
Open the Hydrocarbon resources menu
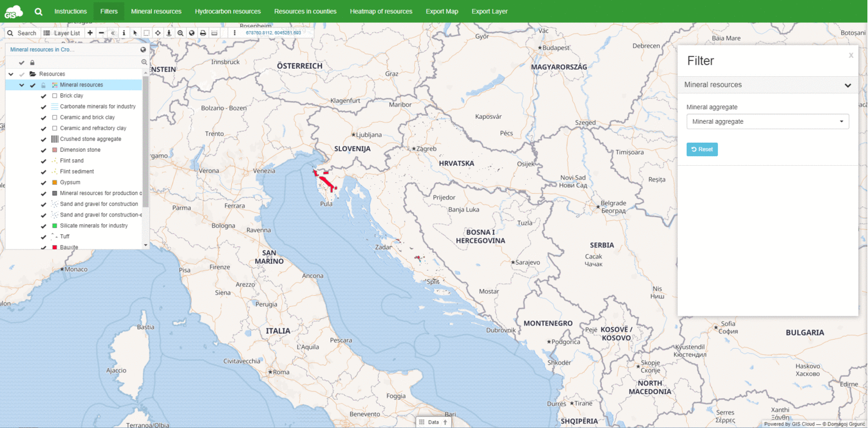228,11
